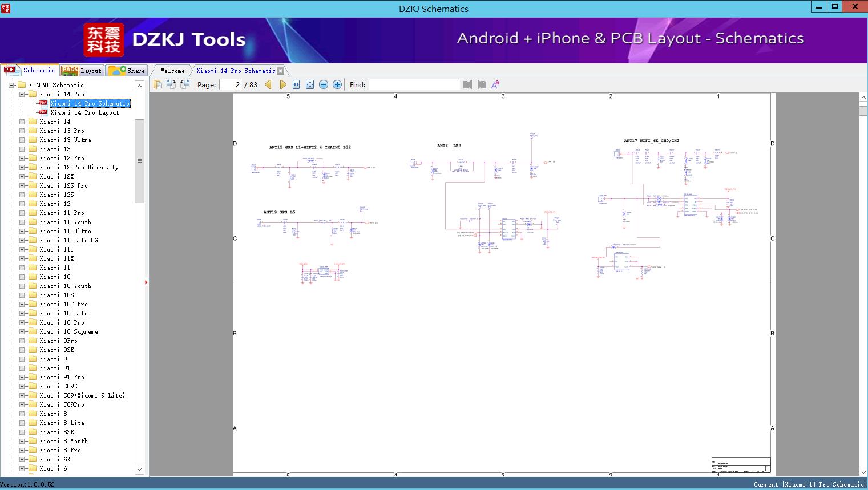Screen dimensions: 868x490
Task: Click the Version 1.0.0.52 status text
Action: click(x=27, y=484)
